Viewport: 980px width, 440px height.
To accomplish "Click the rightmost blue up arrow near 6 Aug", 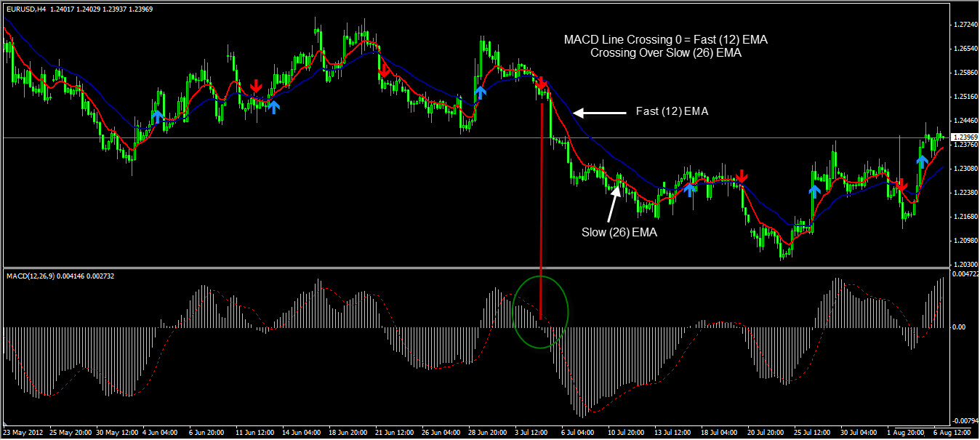I will (x=922, y=161).
